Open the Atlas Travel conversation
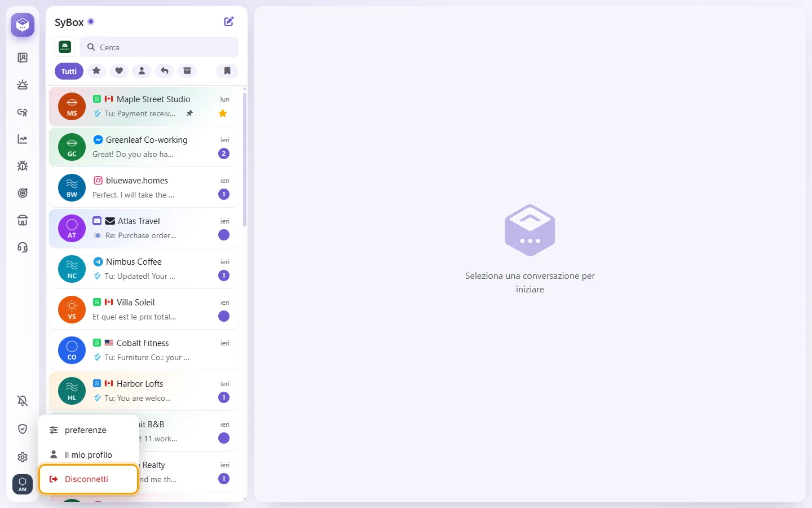This screenshot has height=508, width=812. pos(144,228)
